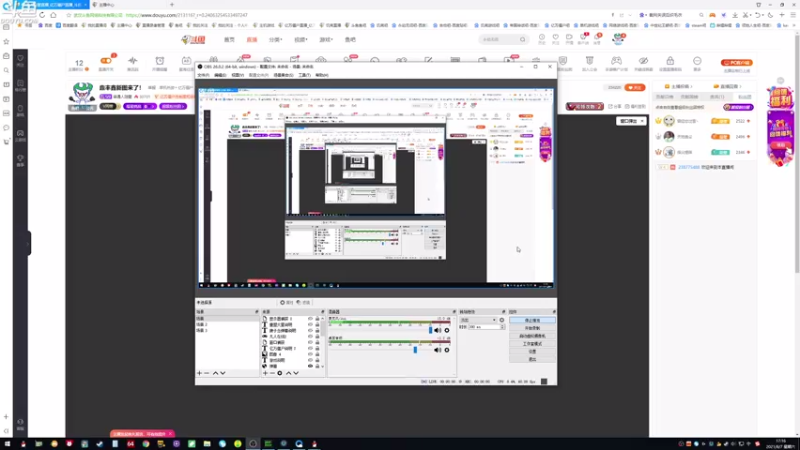Mute the first mixer channel speaker icon
The height and width of the screenshot is (450, 800).
(437, 330)
